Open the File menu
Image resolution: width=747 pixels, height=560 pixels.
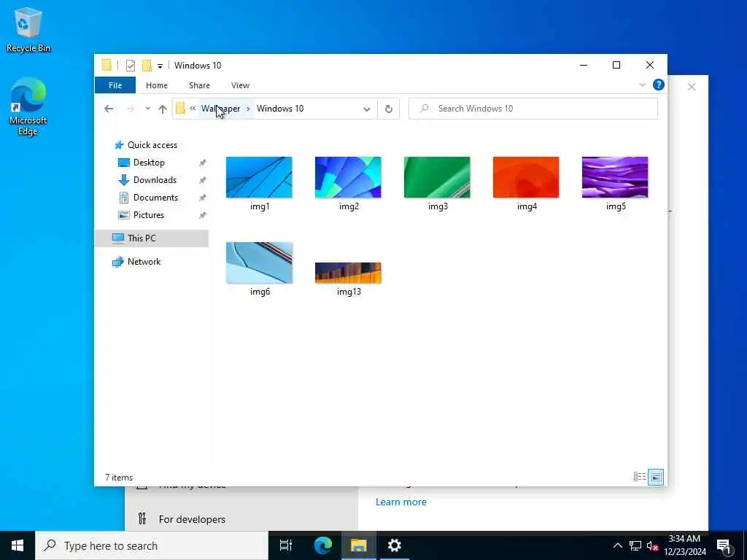pyautogui.click(x=115, y=85)
